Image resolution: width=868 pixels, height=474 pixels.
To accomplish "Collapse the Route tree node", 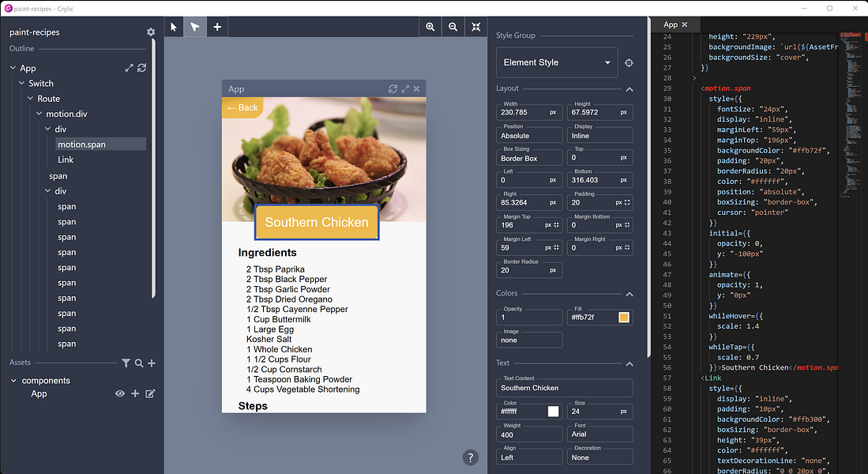I will pos(31,98).
